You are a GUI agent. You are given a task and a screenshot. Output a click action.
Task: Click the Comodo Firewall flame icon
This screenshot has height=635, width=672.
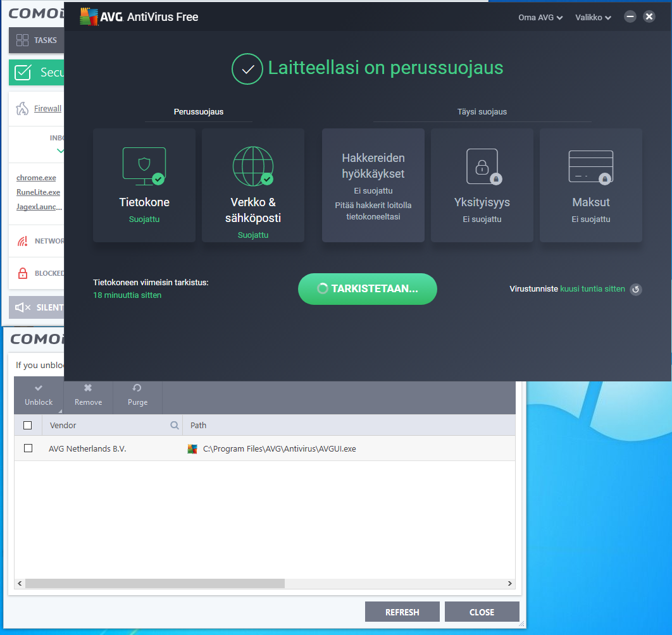click(x=22, y=109)
